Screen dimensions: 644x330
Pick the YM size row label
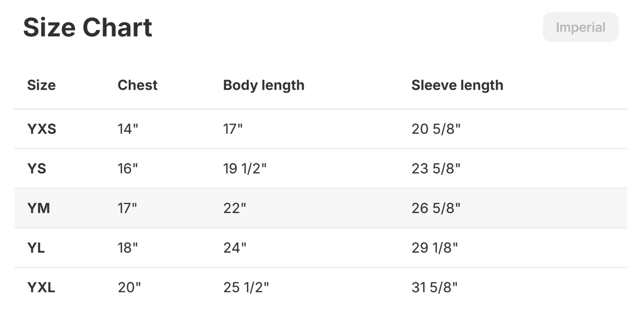(38, 208)
